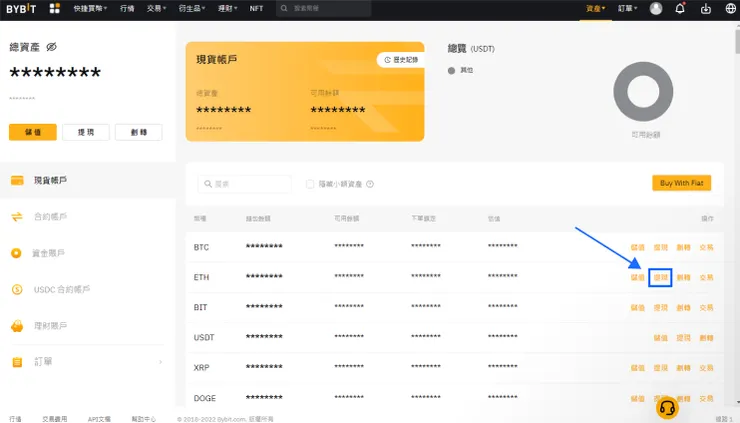Select the USDC 合約帳戶 dollar icon
This screenshot has height=423, width=740.
17,289
